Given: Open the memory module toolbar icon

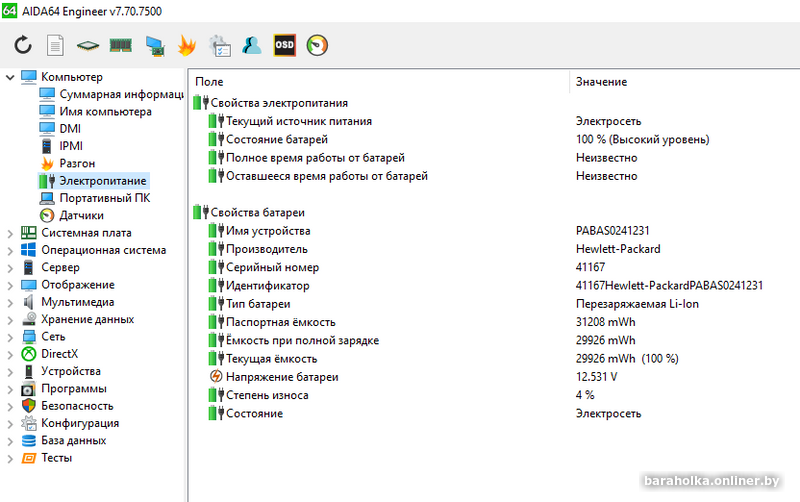Looking at the screenshot, I should 120,46.
